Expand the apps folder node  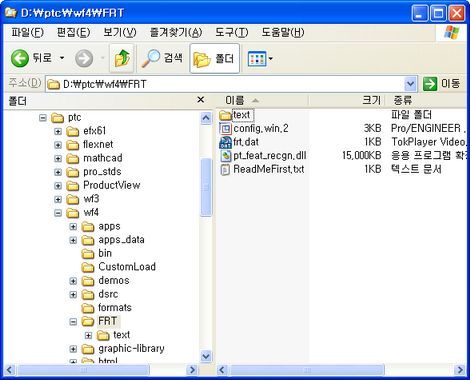73,227
